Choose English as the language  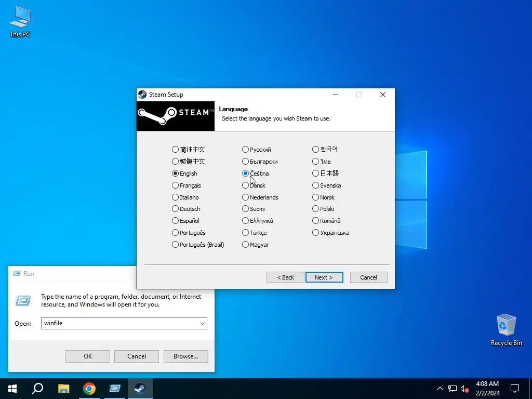tap(184, 174)
